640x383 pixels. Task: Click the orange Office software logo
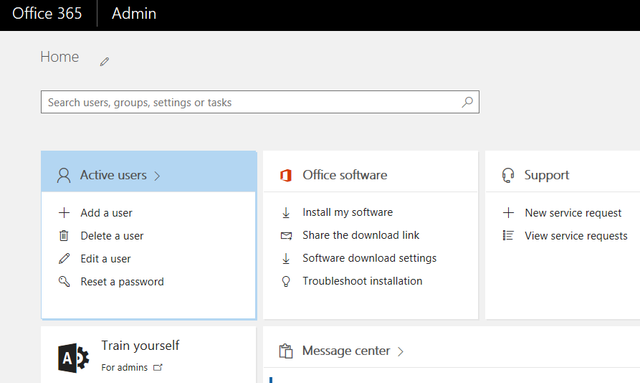click(x=286, y=176)
